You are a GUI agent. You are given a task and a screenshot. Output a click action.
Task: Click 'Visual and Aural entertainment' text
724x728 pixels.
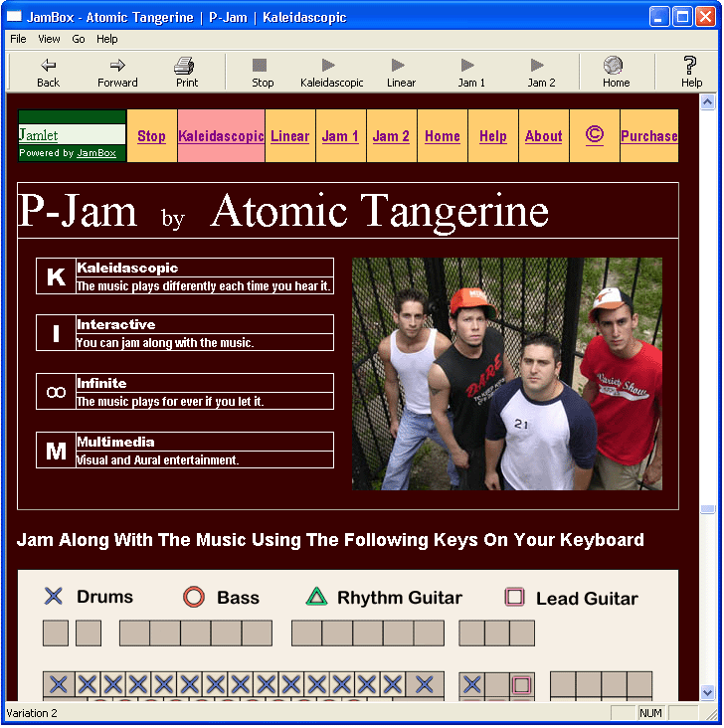click(157, 460)
